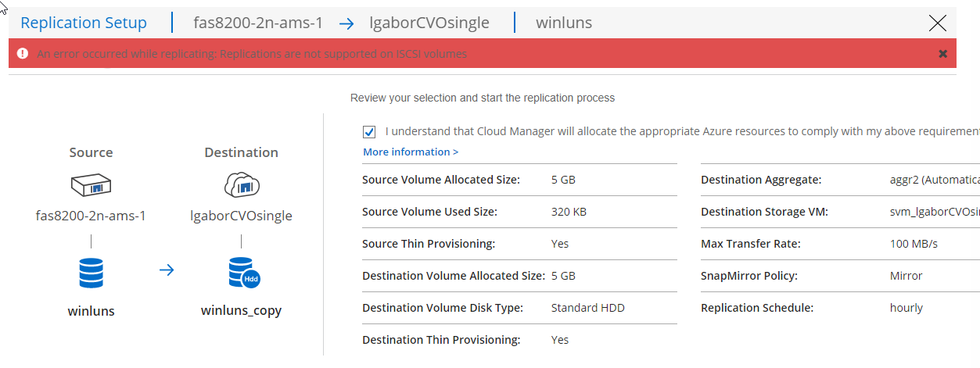
Task: Click the Replication Setup title
Action: click(x=84, y=23)
